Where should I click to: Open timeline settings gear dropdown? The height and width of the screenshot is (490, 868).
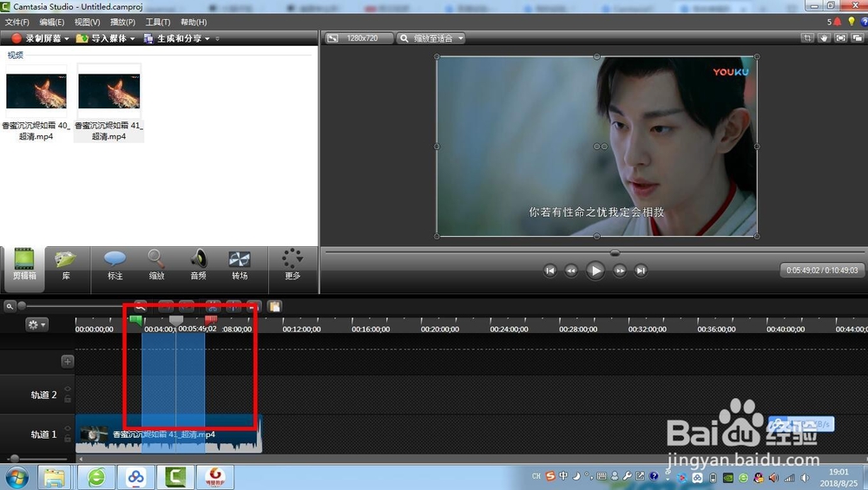click(36, 324)
